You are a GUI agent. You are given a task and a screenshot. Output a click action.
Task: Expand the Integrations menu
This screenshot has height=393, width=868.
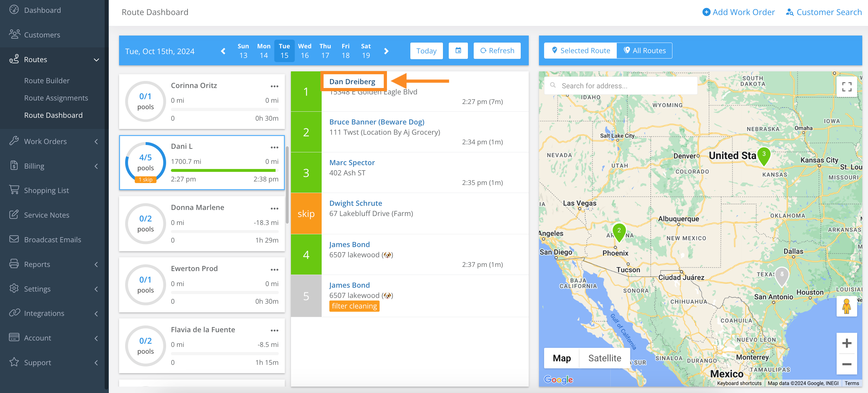pyautogui.click(x=96, y=313)
